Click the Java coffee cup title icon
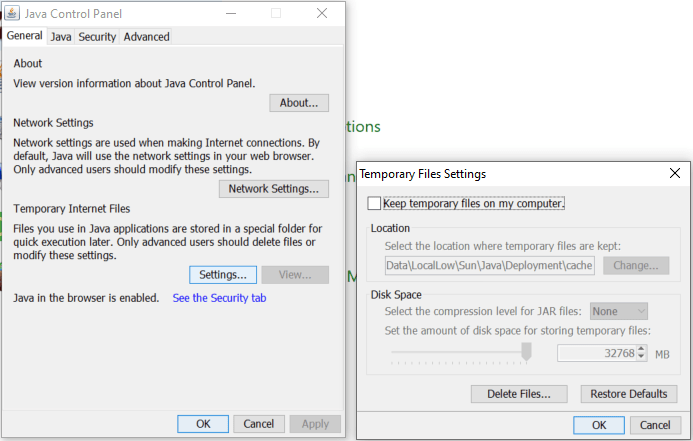 tap(12, 13)
